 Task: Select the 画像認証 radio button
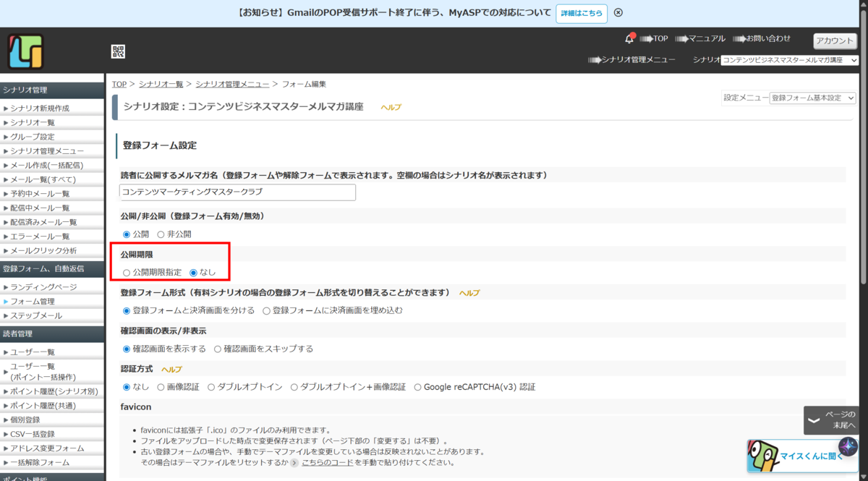pos(161,387)
